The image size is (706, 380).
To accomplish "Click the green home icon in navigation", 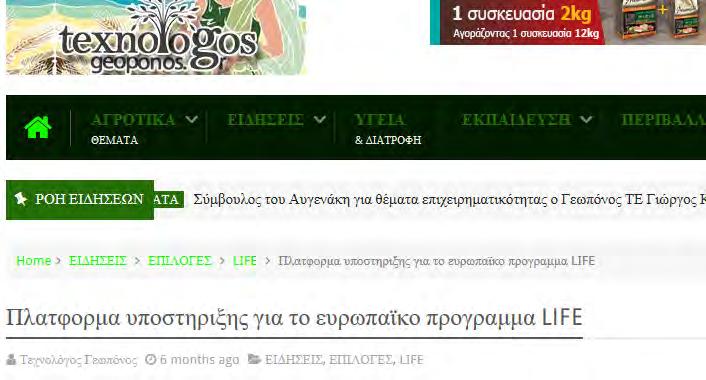I will 38,127.
